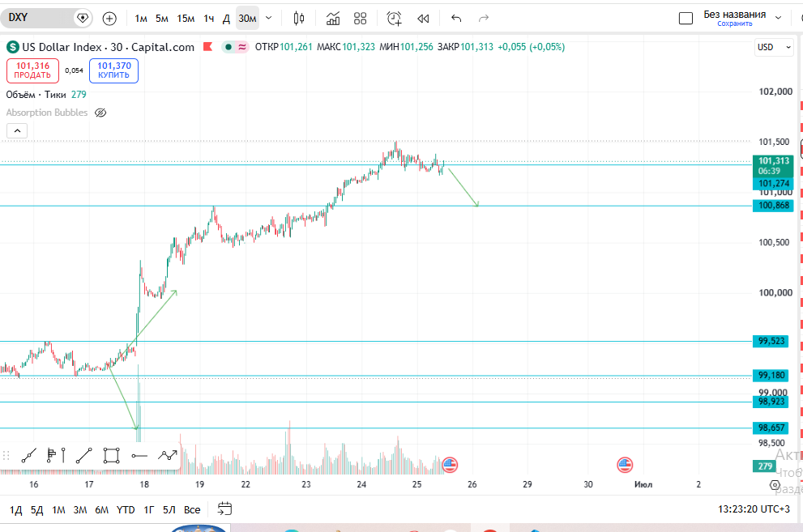Open the layout setup square icon
Image resolution: width=803 pixels, height=532 pixels.
pos(686,19)
